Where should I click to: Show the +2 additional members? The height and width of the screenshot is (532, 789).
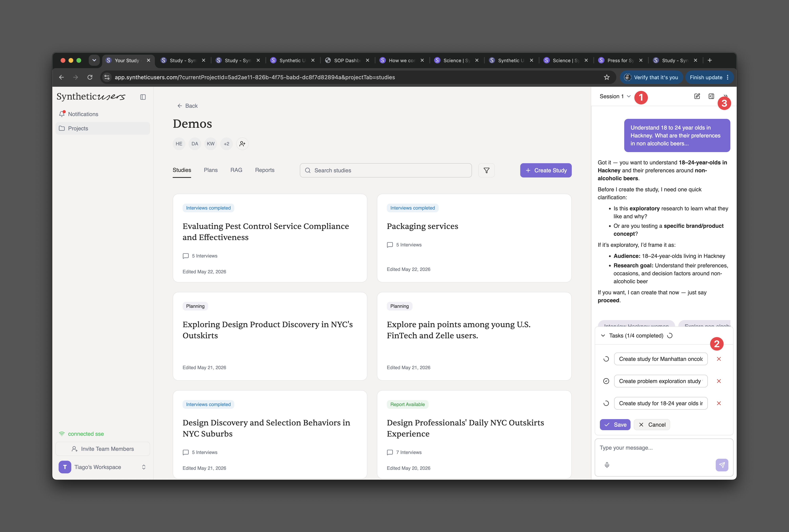coord(227,144)
